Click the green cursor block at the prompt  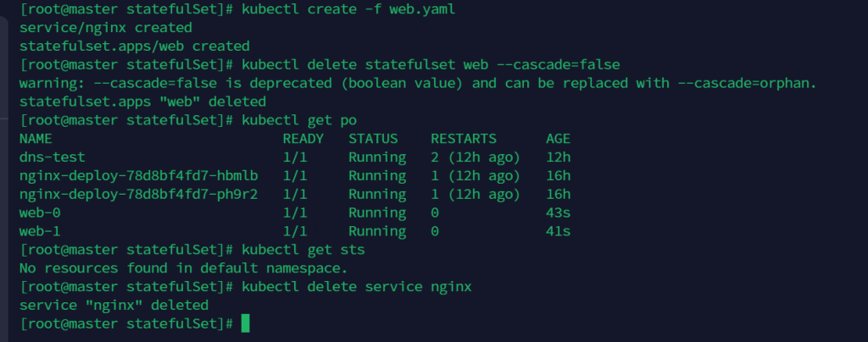(x=246, y=323)
